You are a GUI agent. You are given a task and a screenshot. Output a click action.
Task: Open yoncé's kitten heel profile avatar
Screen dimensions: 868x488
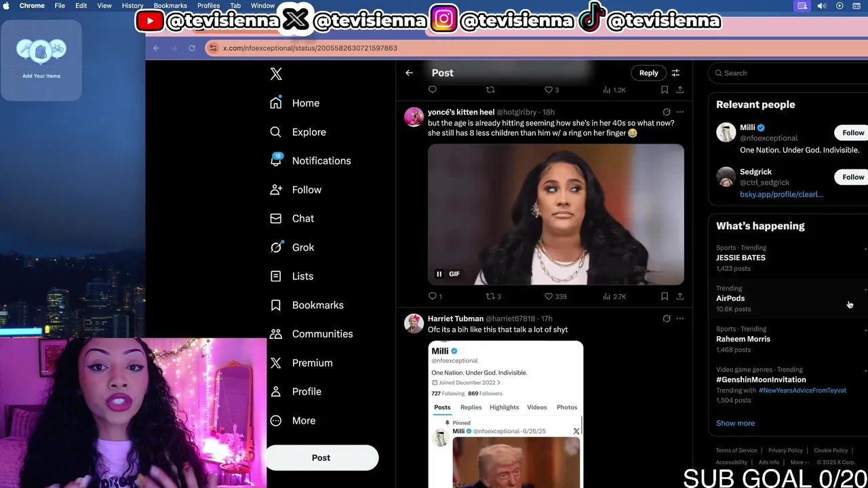414,117
